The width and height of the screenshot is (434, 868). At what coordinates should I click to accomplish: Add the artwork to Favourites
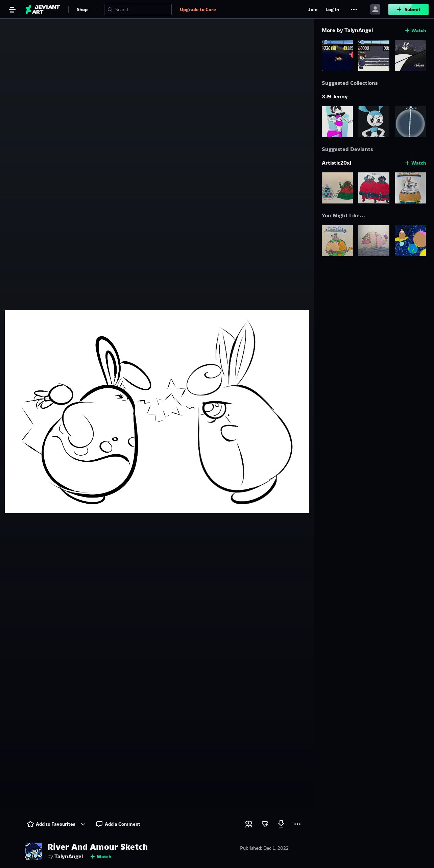[x=51, y=824]
